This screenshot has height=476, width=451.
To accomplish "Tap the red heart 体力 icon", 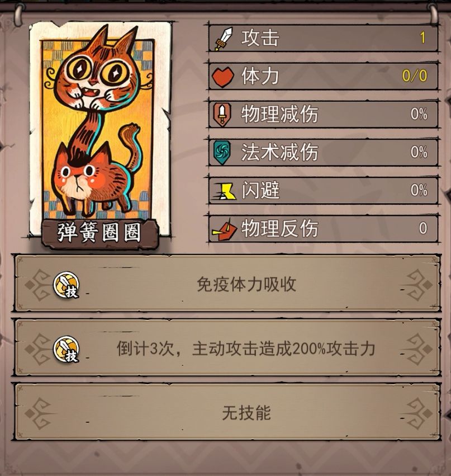I will pyautogui.click(x=223, y=77).
